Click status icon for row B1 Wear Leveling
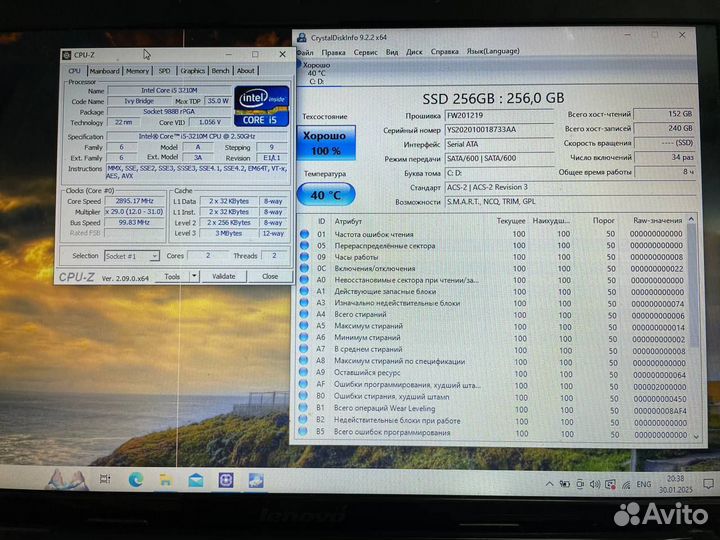720x540 pixels. click(303, 407)
